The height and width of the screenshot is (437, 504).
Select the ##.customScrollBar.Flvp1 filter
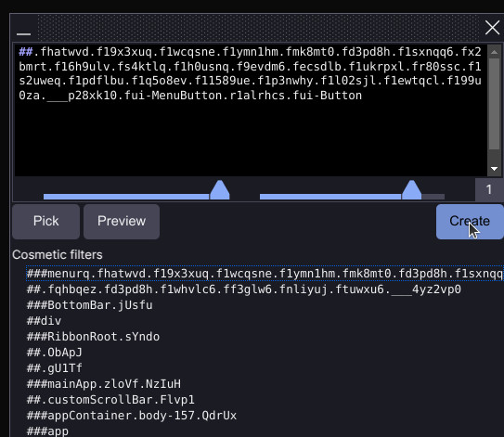pyautogui.click(x=110, y=400)
